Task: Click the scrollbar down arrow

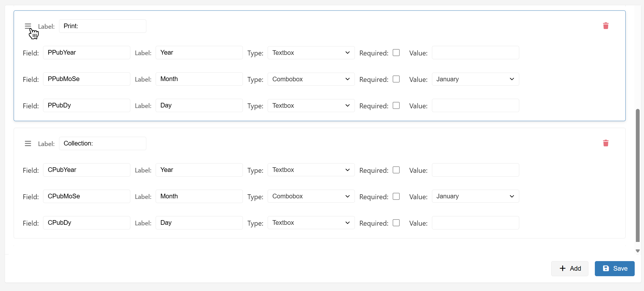Action: point(637,251)
